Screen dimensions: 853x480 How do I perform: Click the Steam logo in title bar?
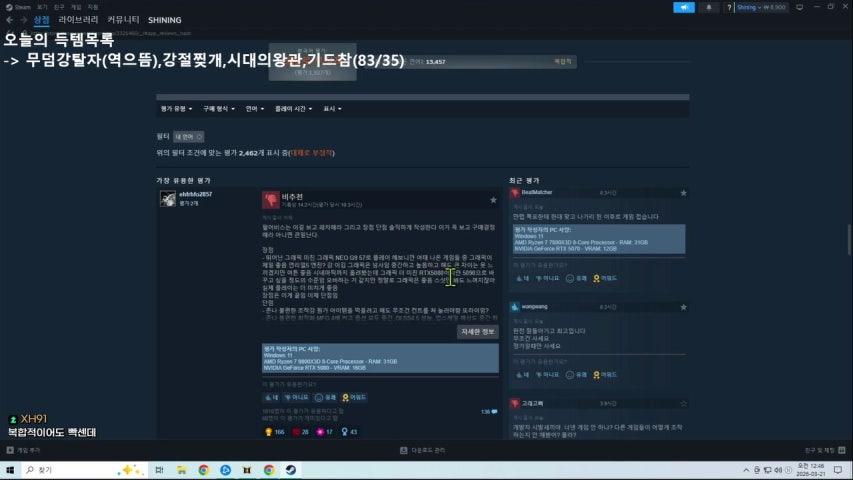point(9,7)
